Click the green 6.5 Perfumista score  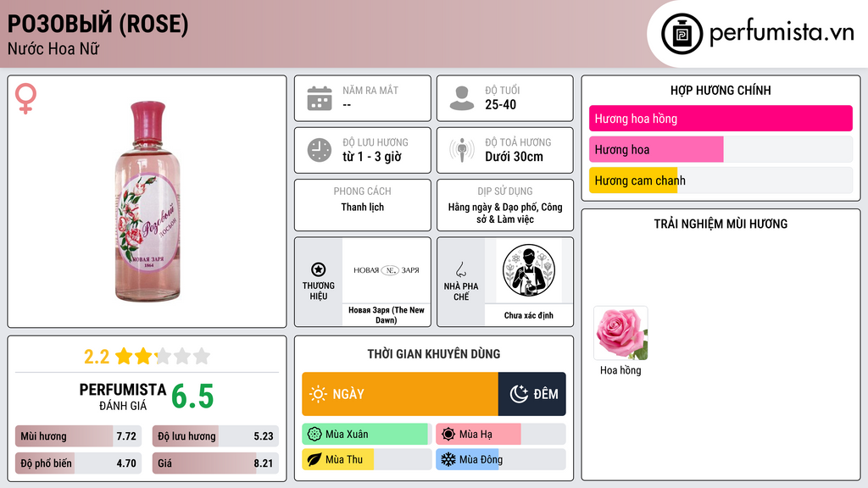point(192,396)
